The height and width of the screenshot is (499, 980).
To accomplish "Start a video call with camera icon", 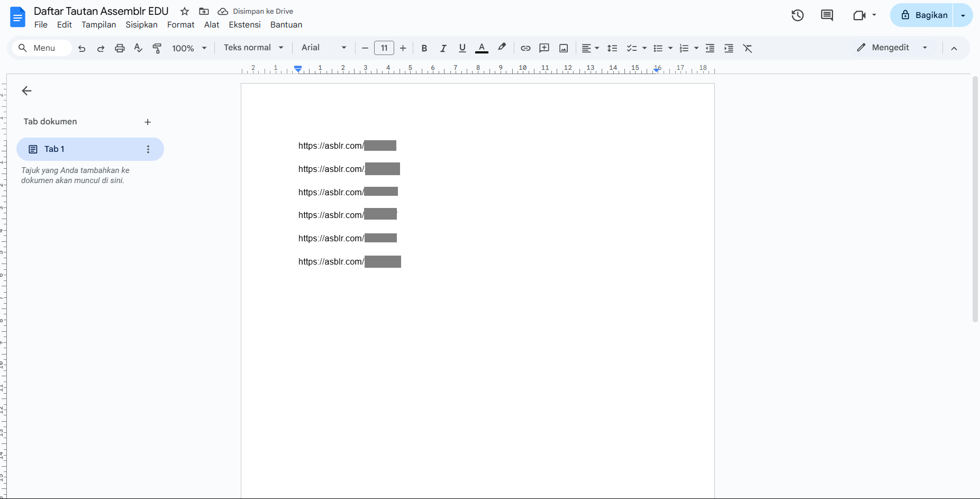I will 859,15.
